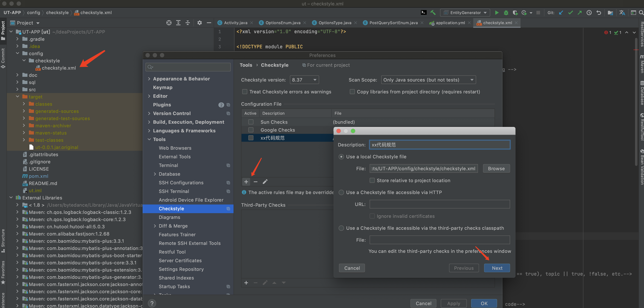Open terminal icon in top toolbar
The height and width of the screenshot is (308, 644).
coord(423,12)
